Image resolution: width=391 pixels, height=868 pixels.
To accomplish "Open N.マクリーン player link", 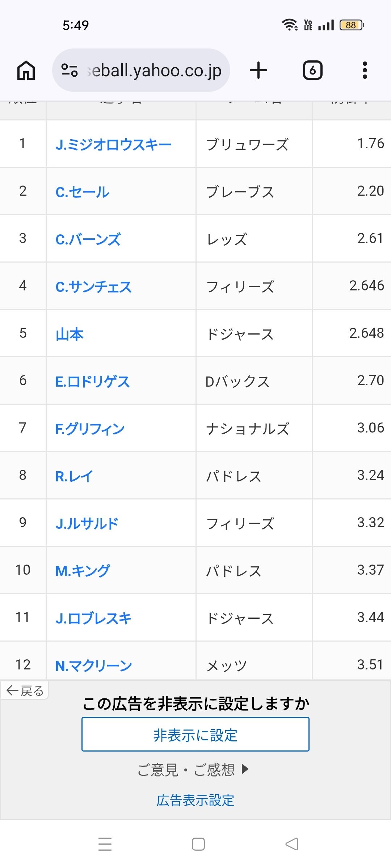I will 94,665.
